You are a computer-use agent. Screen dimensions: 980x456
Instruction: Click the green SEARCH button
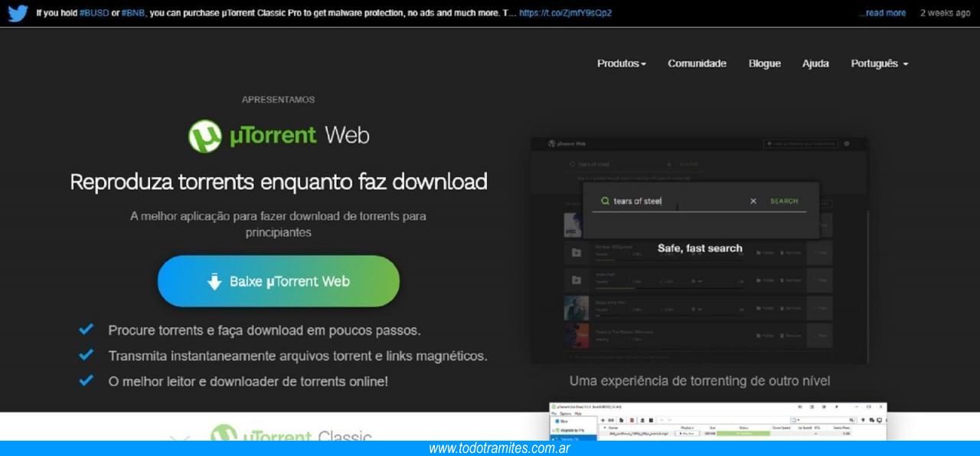[784, 201]
